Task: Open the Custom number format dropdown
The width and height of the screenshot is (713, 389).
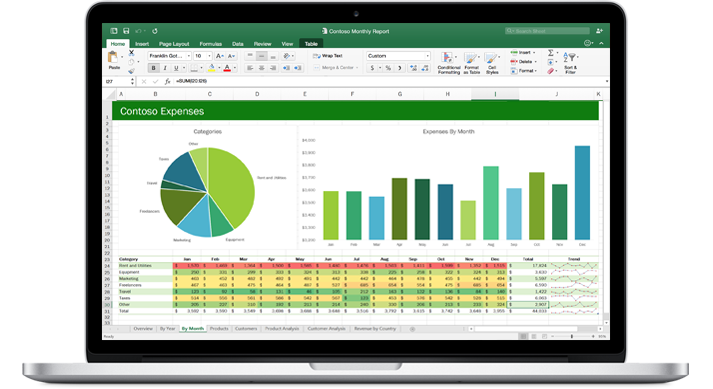Action: [x=398, y=56]
